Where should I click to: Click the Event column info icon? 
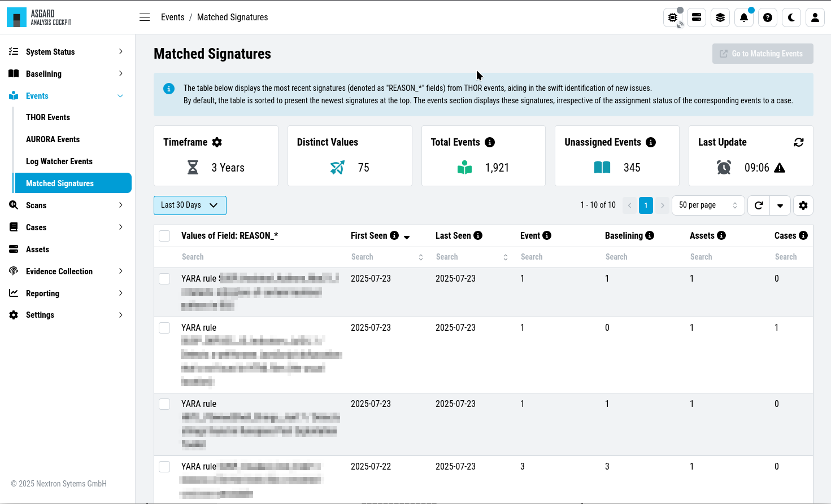tap(547, 235)
